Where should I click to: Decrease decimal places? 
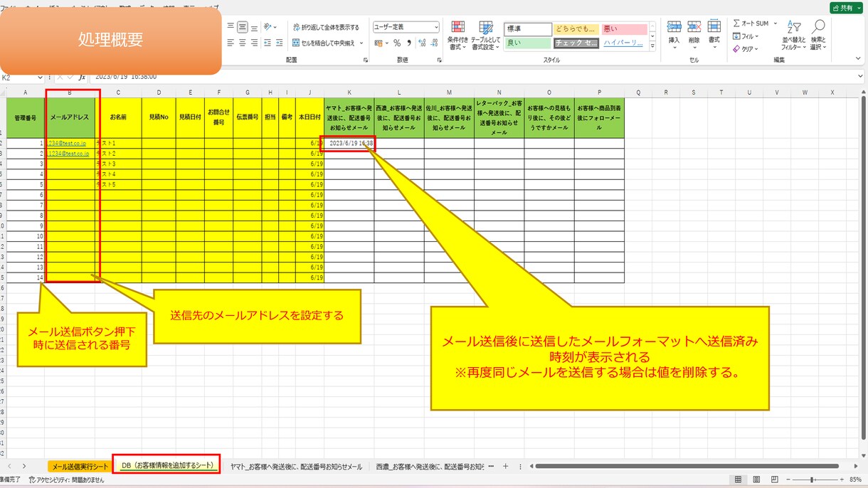[x=433, y=43]
